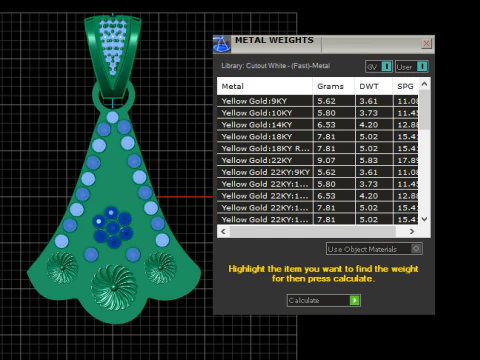Select the Yellow Gold:18KY R... row

(x=318, y=148)
